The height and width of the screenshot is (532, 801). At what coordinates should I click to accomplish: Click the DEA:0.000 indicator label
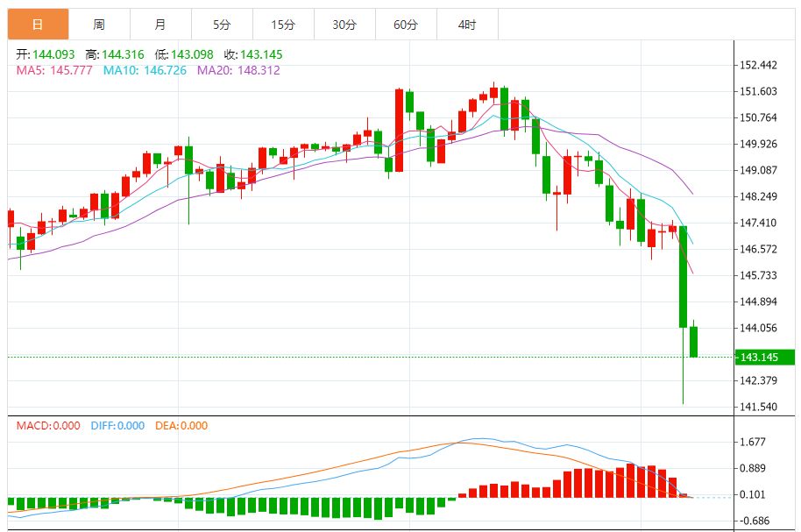pyautogui.click(x=181, y=426)
